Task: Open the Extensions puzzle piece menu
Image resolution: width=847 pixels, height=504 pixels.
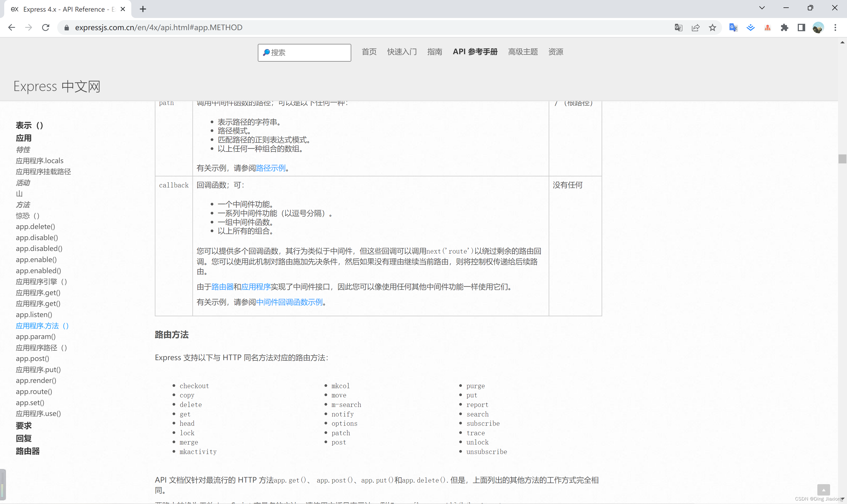Action: coord(785,28)
